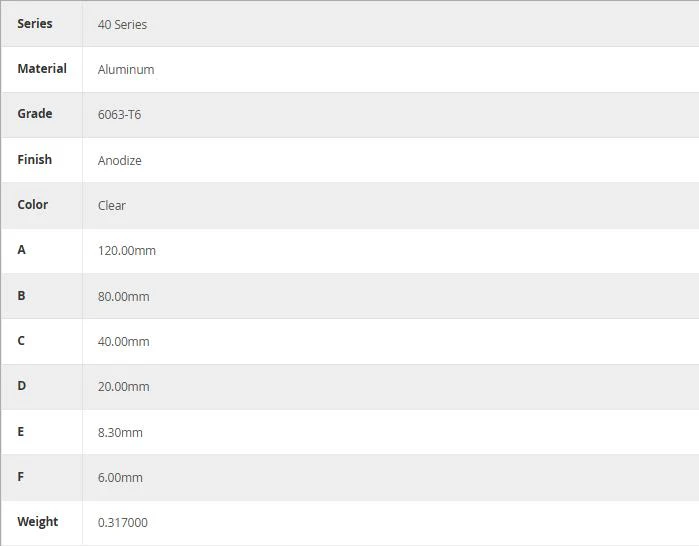Click the dimension D row label

21,386
